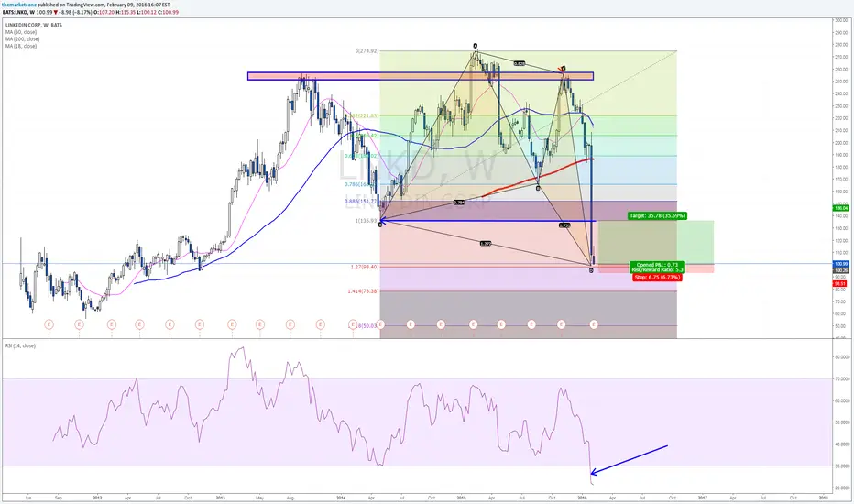Select the 1(135.93) Fibonacci level label
The image size is (854, 504).
click(x=367, y=221)
